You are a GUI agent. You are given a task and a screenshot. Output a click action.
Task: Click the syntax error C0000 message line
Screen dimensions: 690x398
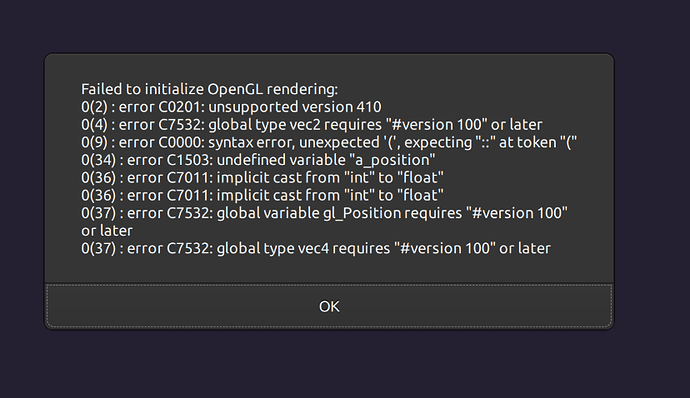click(x=329, y=142)
